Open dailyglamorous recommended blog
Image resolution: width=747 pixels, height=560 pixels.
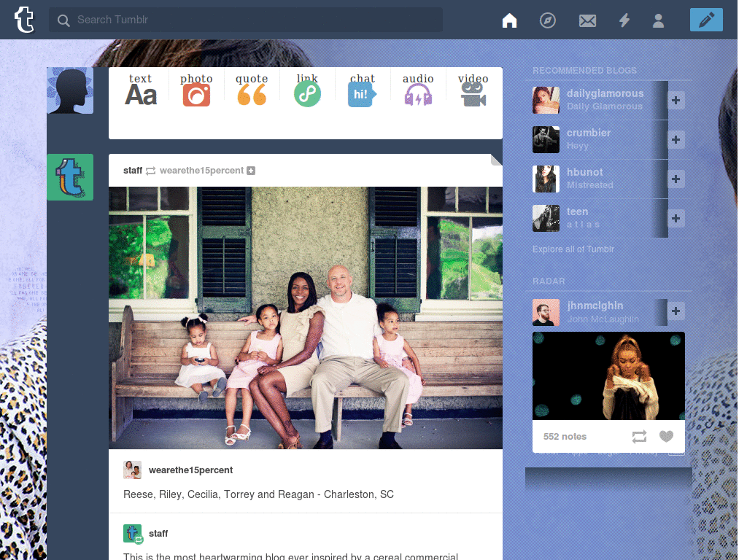(605, 93)
